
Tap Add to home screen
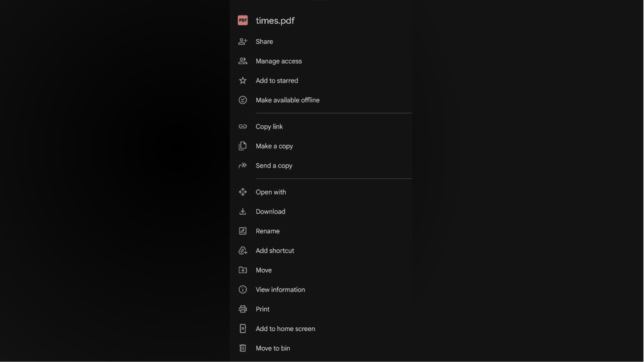(285, 329)
